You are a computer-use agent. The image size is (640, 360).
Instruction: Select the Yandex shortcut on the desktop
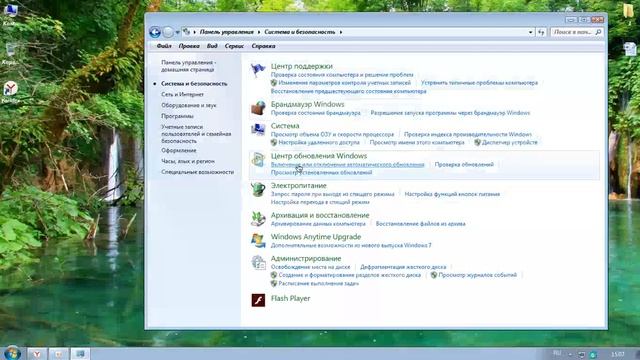pyautogui.click(x=11, y=92)
